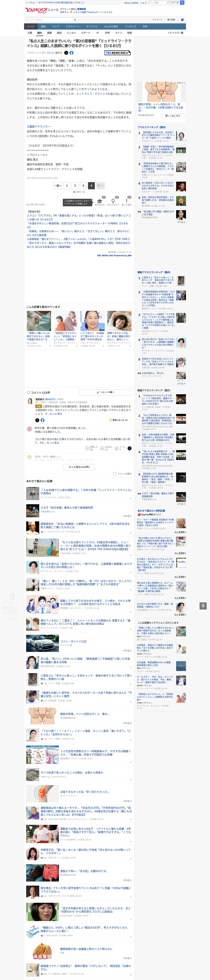Viewport: 210px width, 980px height.
Task: Toggle the コメント非表示 checkbox
Action: tap(115, 474)
